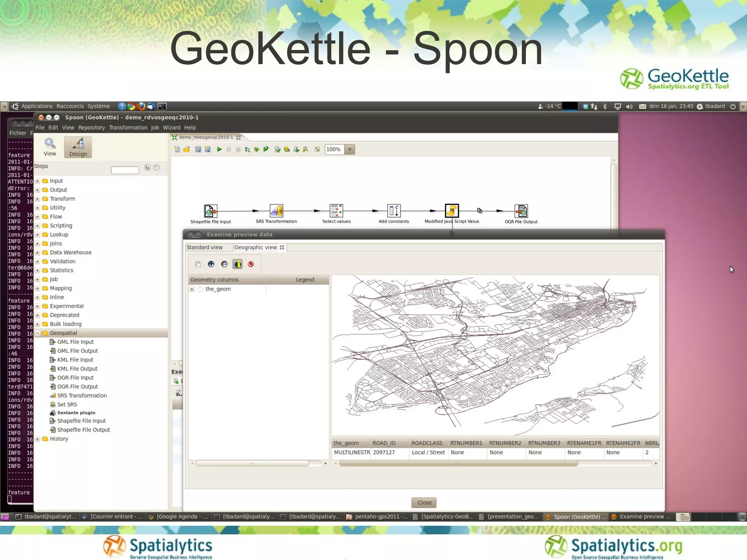Click the hop copy icon before OGR File Output
This screenshot has width=747, height=560.
click(480, 210)
